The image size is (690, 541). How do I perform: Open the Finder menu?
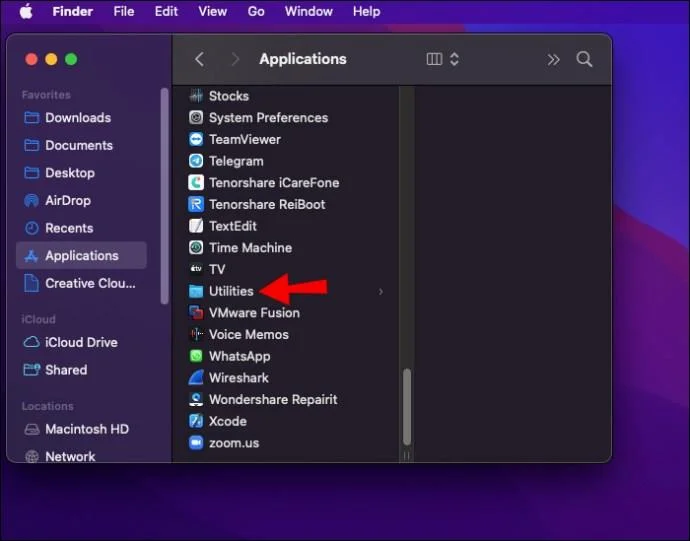(73, 11)
